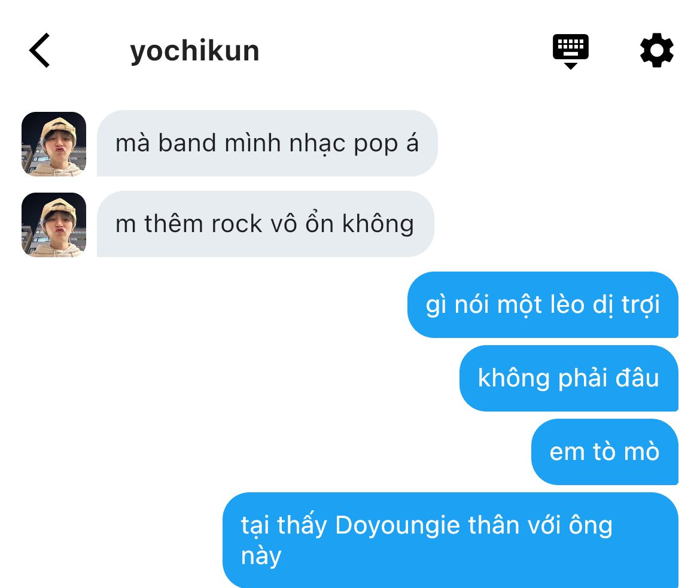Select the 'em tò mò' message bubble
The image size is (700, 588).
tap(605, 452)
